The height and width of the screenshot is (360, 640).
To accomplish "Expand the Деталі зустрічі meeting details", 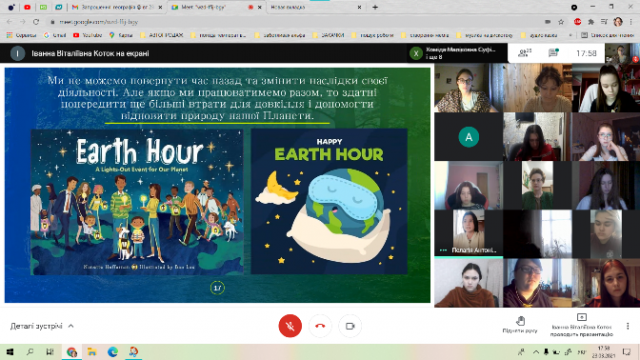I will pyautogui.click(x=42, y=326).
